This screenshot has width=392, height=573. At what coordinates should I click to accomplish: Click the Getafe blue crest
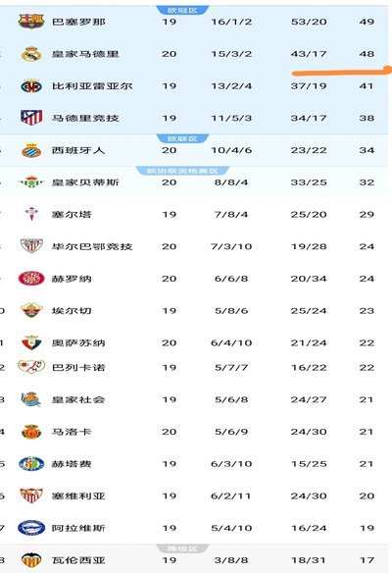[31, 464]
